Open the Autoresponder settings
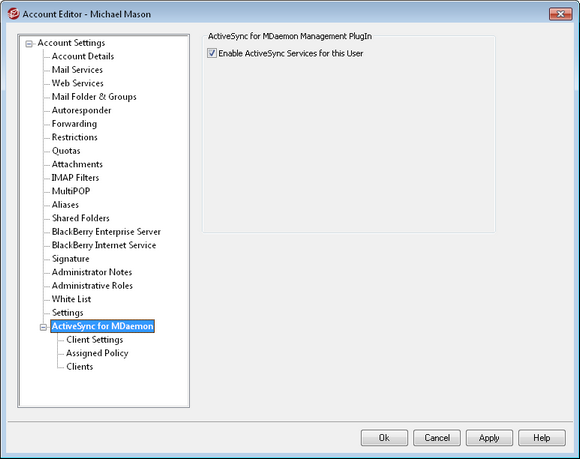The width and height of the screenshot is (580, 459). (81, 110)
